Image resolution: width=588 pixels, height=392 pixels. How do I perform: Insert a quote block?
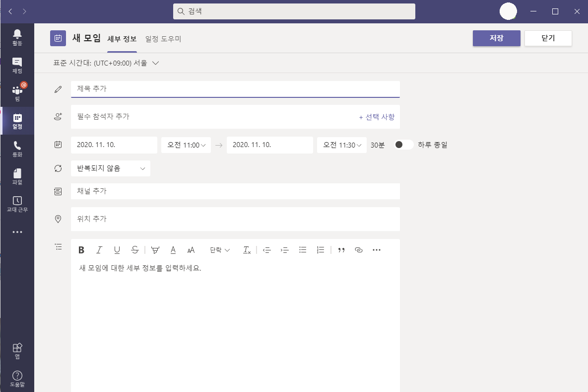pyautogui.click(x=341, y=250)
